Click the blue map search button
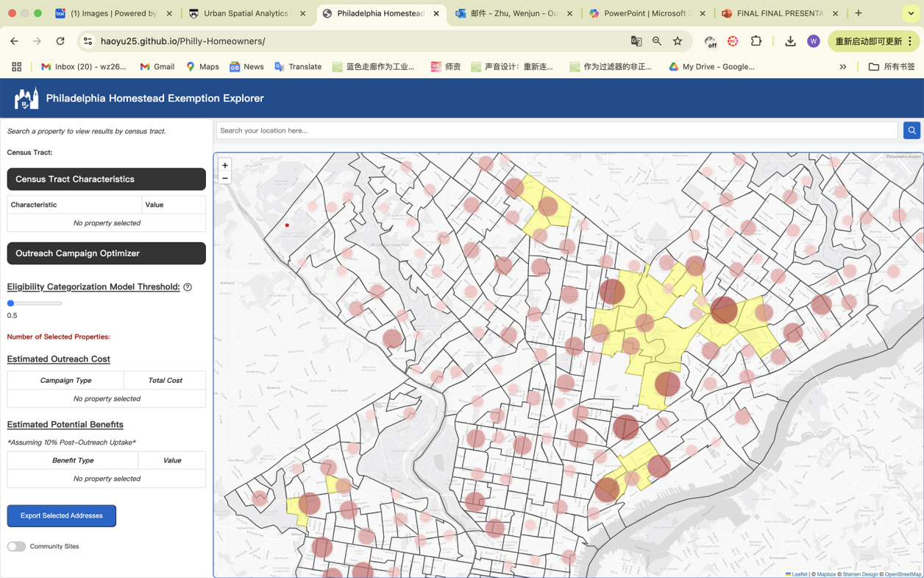The image size is (924, 578). [911, 130]
